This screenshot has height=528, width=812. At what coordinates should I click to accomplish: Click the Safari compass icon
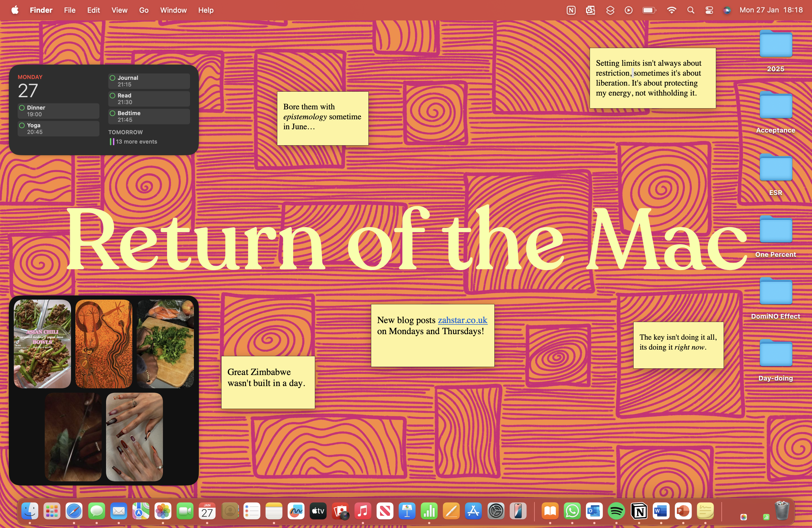(x=74, y=511)
